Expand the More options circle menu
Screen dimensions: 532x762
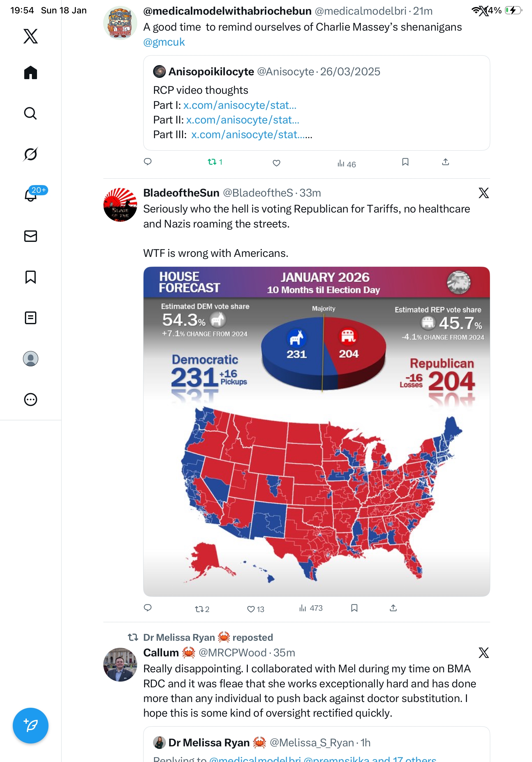[x=31, y=400]
